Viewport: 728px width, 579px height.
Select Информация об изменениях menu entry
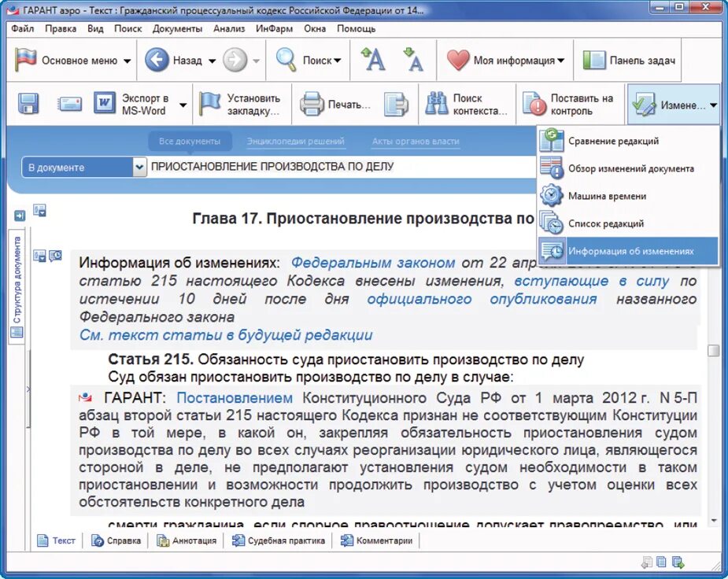point(628,251)
